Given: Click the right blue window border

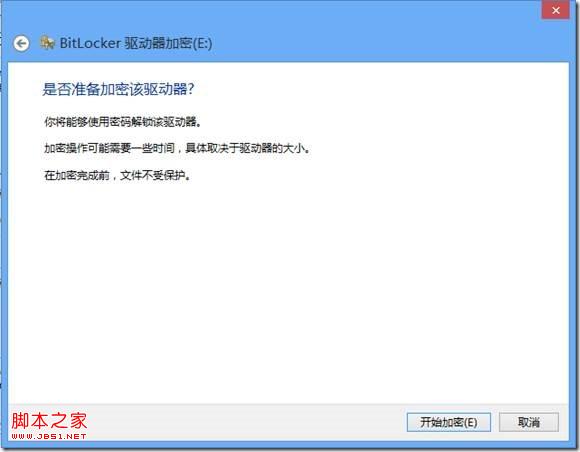Looking at the screenshot, I should (x=573, y=240).
